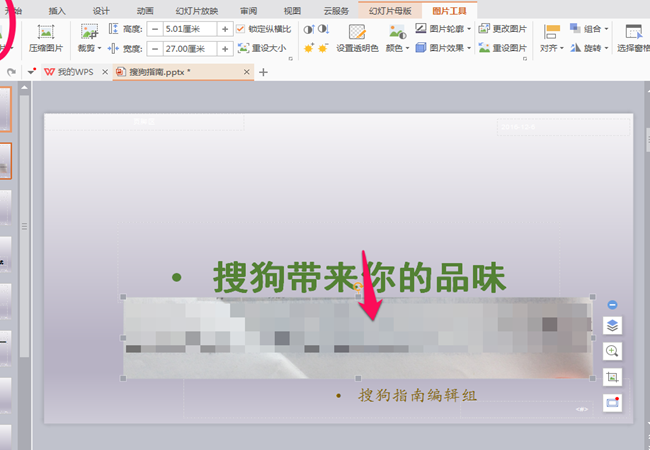Image resolution: width=650 pixels, height=450 pixels.
Task: Click the decrease contrast icon
Action: (323, 29)
